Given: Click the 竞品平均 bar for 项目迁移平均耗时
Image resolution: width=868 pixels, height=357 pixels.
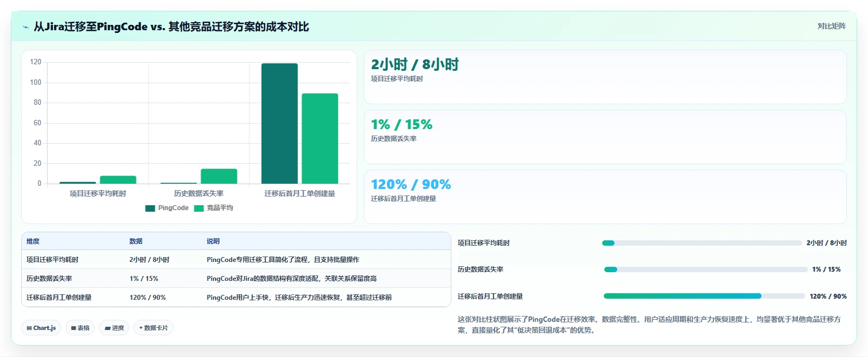Looking at the screenshot, I should click(x=118, y=180).
